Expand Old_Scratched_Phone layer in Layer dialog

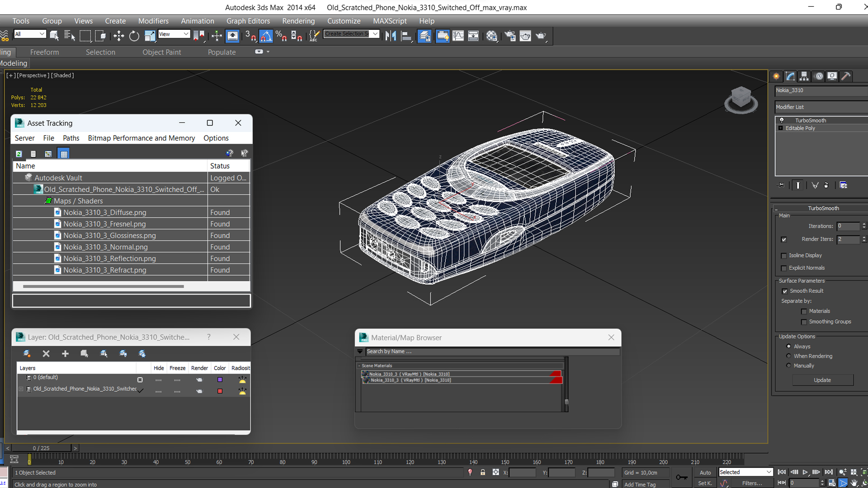point(21,389)
